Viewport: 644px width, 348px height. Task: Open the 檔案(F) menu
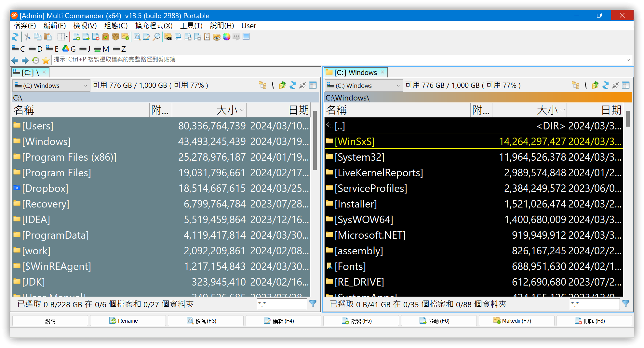(25, 26)
